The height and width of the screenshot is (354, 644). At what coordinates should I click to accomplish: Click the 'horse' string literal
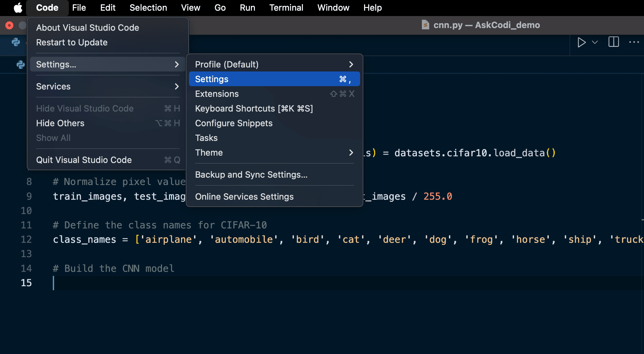point(530,239)
